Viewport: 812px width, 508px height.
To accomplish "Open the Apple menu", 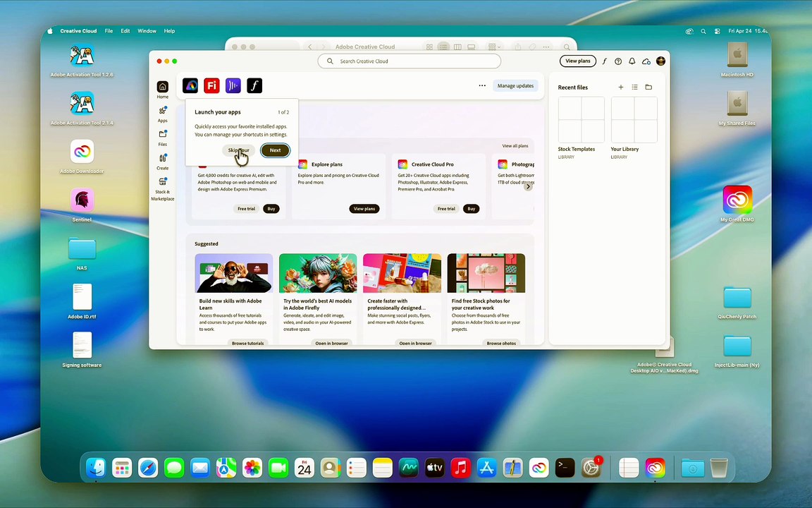I will (50, 31).
